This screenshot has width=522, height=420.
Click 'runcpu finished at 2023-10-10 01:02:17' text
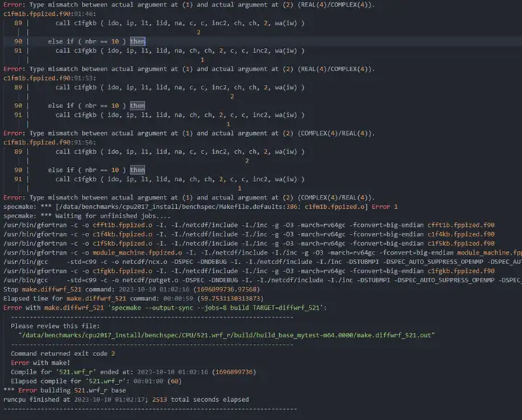[75, 400]
